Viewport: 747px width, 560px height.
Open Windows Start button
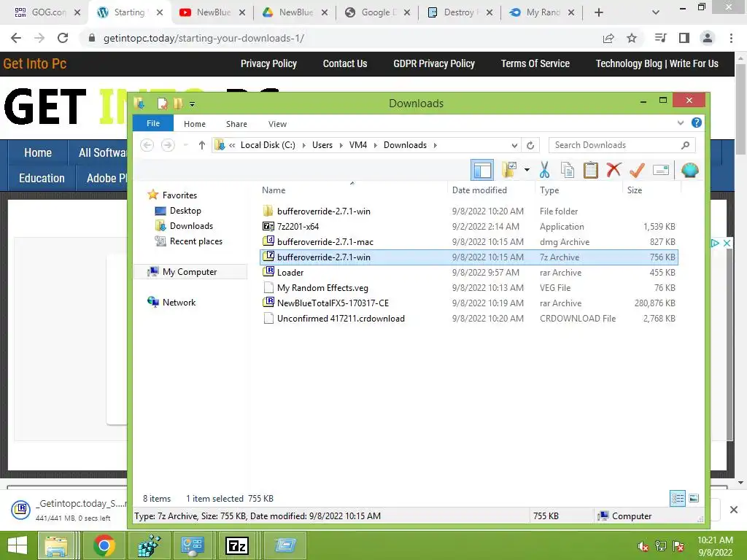(x=18, y=545)
